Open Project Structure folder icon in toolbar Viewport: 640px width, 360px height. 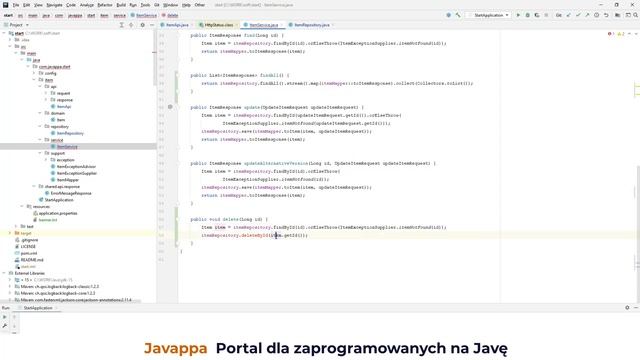(618, 15)
